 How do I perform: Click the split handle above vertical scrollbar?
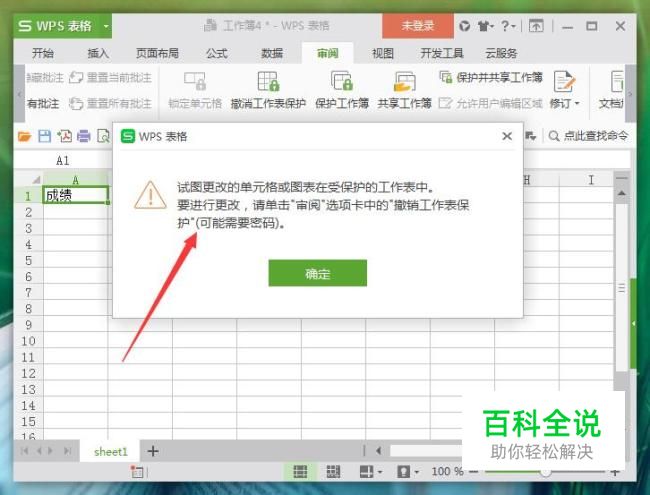coord(621,178)
